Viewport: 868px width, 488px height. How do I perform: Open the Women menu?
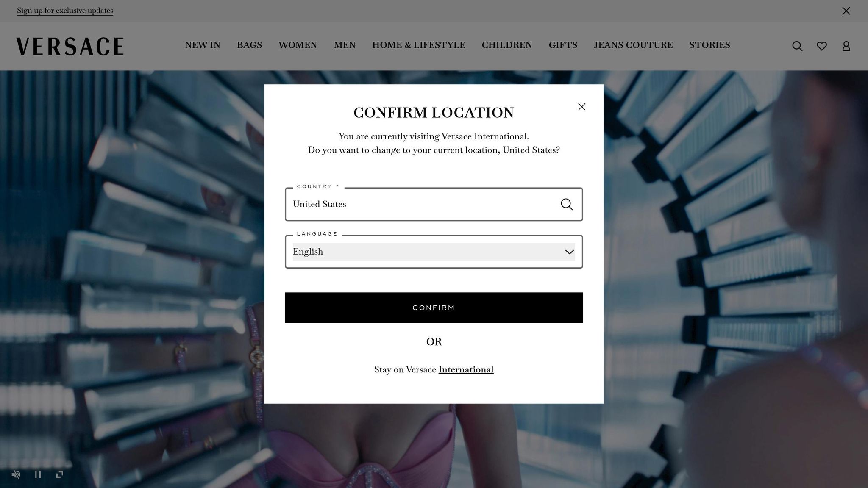(298, 45)
